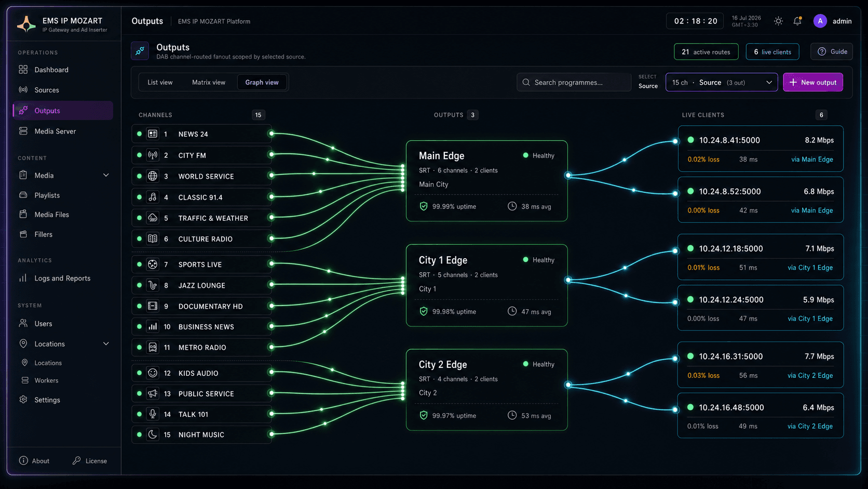This screenshot has width=868, height=489.
Task: Click the 10.24.16.48:5000 client address
Action: pos(731,407)
